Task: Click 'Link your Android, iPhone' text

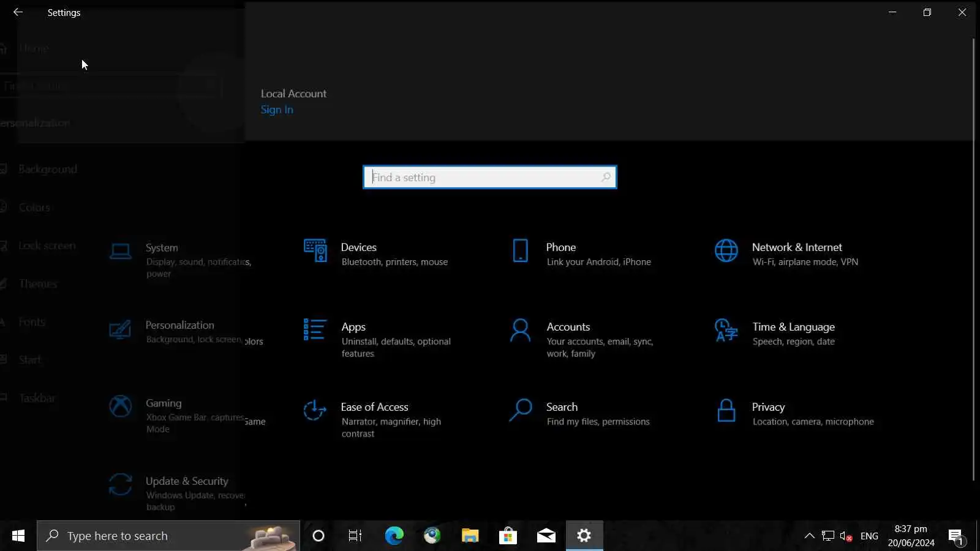Action: pos(598,261)
